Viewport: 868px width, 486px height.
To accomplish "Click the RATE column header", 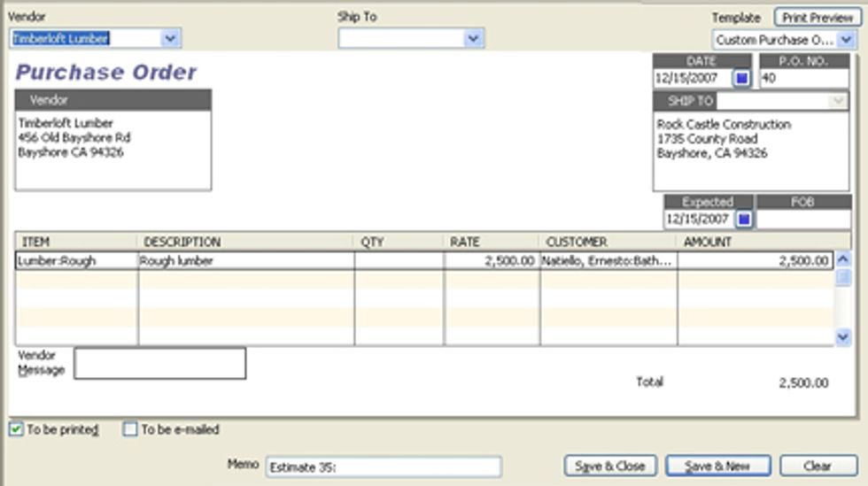I will point(491,242).
